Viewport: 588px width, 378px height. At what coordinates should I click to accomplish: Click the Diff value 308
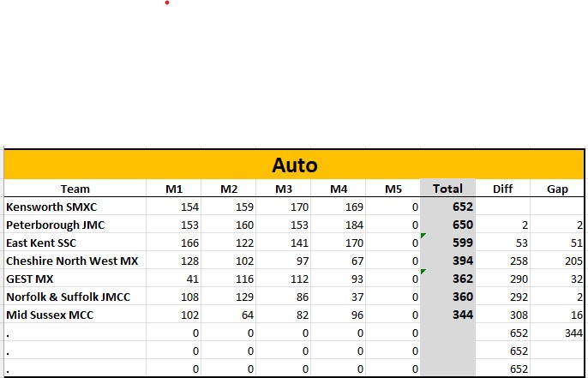tap(502, 315)
